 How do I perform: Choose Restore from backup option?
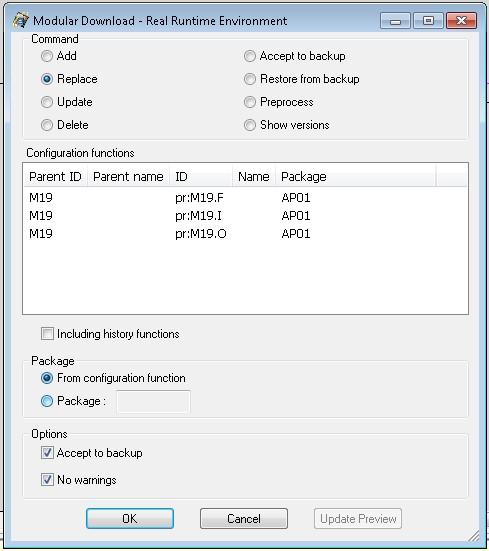click(250, 79)
